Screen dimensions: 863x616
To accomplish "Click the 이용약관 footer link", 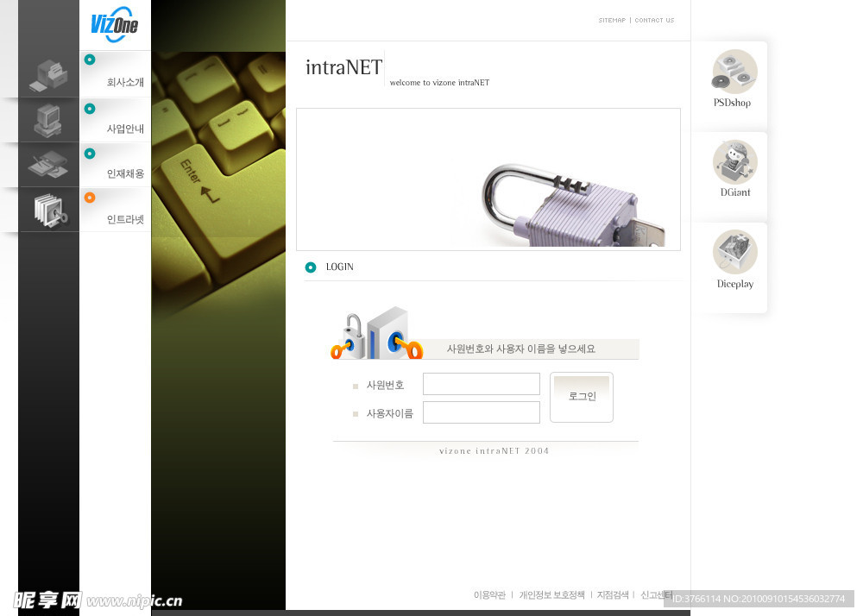I will pyautogui.click(x=489, y=595).
